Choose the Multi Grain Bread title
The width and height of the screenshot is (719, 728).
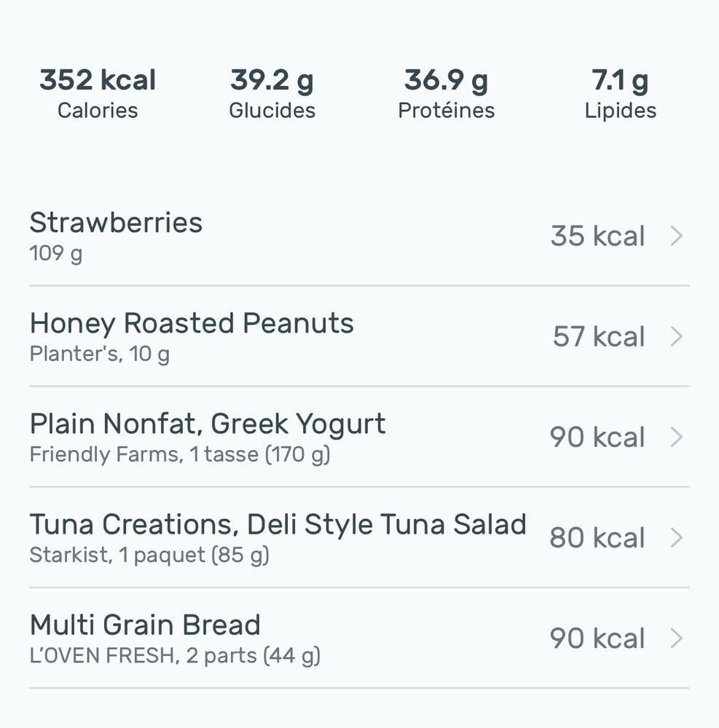pyautogui.click(x=145, y=625)
